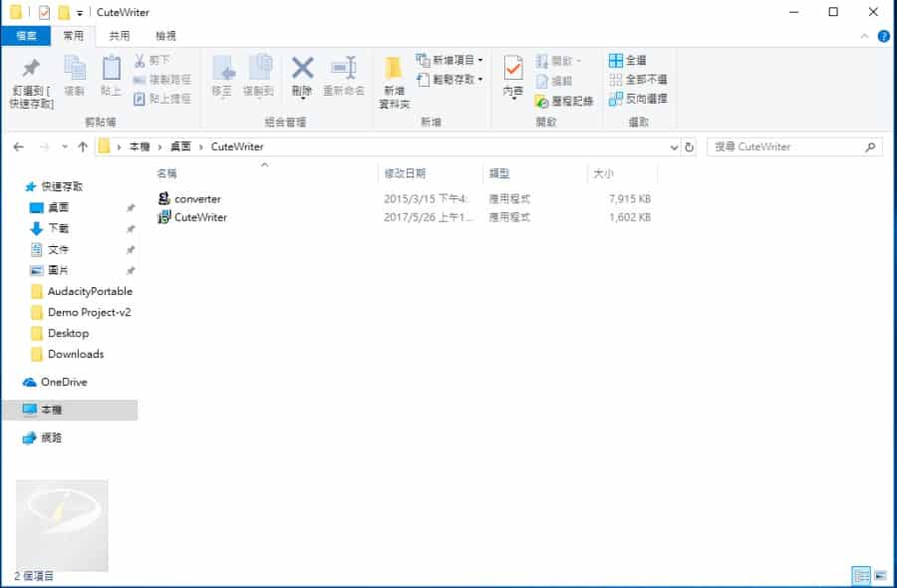Open the address bar history dropdown

(x=675, y=147)
